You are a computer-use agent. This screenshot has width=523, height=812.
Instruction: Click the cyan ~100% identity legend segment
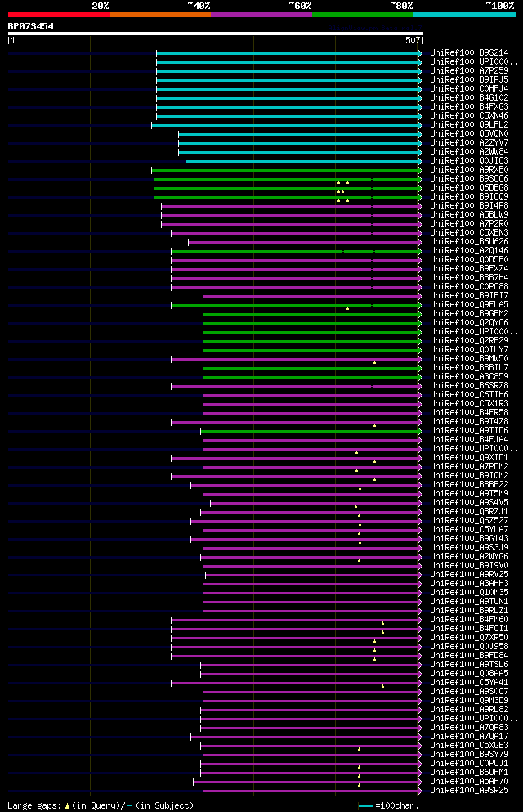(x=464, y=15)
